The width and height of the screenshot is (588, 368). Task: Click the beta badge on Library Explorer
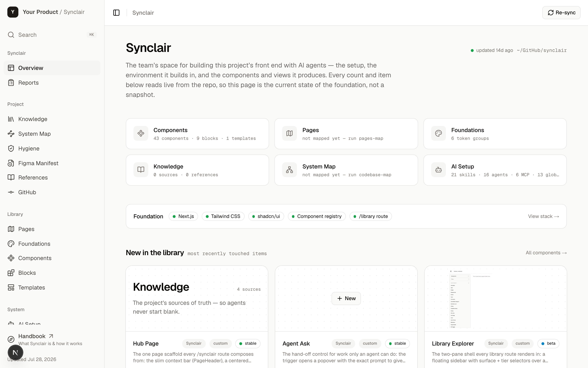548,343
